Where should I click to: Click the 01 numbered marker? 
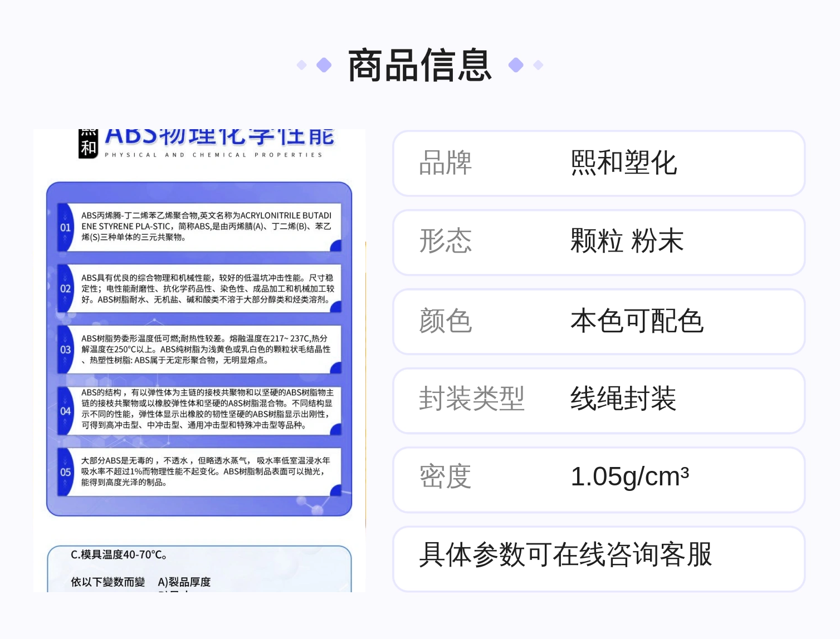coord(65,227)
